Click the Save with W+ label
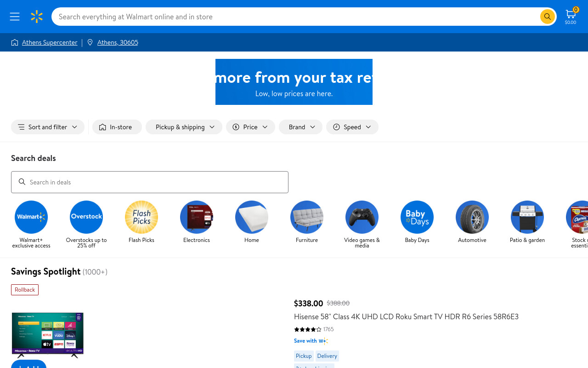This screenshot has width=588, height=368. point(311,341)
